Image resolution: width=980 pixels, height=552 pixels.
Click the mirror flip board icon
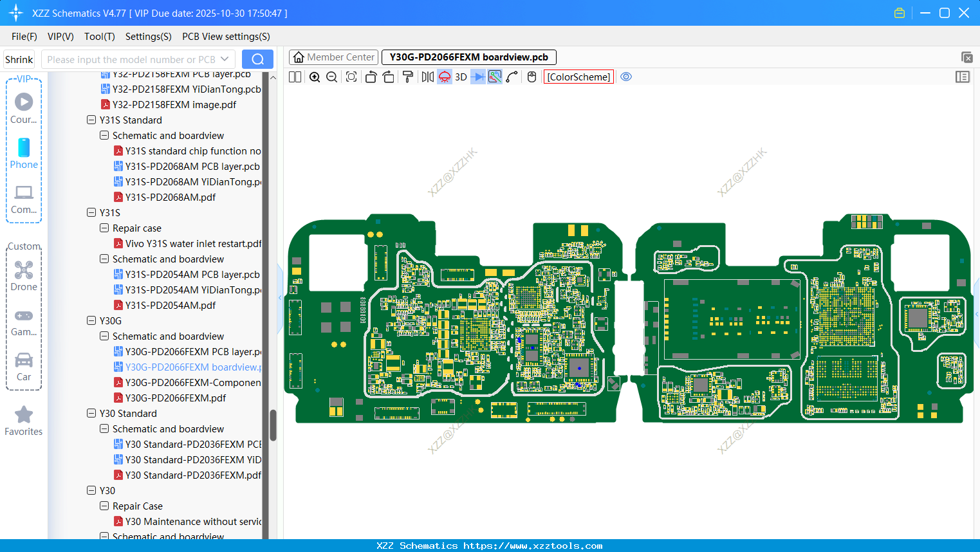[427, 77]
